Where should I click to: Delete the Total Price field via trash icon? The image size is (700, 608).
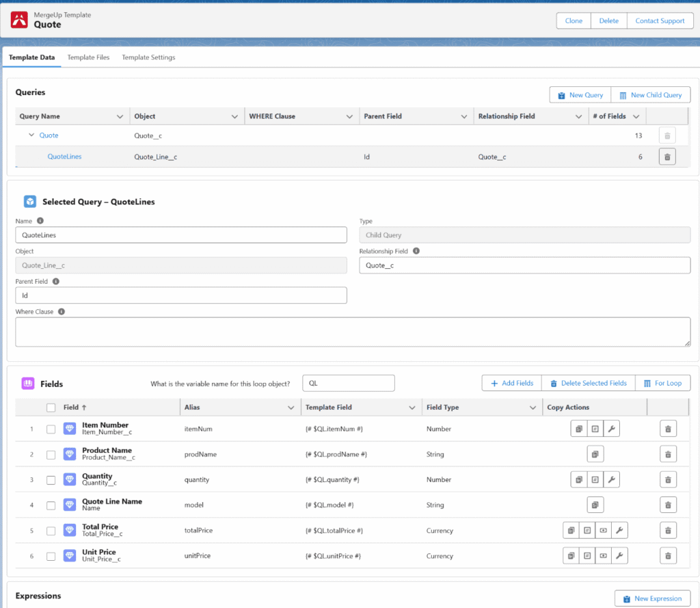[x=669, y=530]
